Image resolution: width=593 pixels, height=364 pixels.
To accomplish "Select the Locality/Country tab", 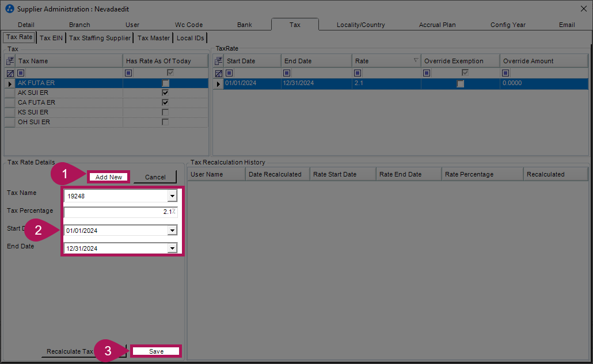I will (x=361, y=25).
